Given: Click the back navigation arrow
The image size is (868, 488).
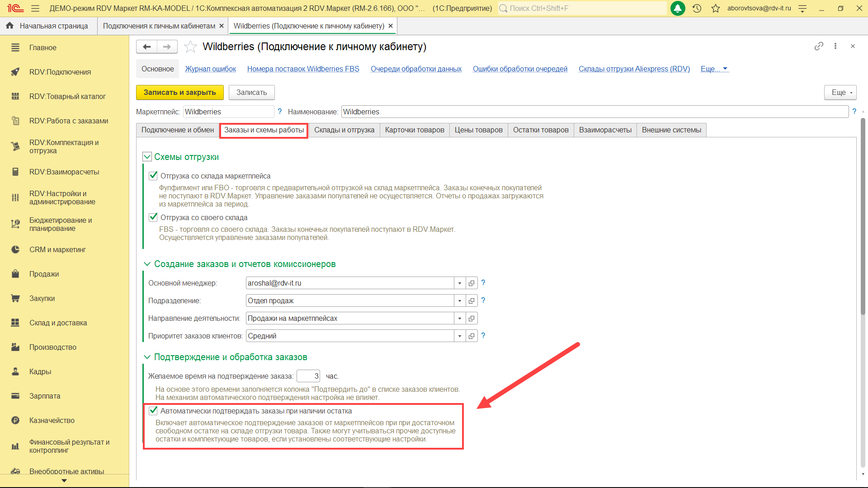Looking at the screenshot, I should coord(146,47).
